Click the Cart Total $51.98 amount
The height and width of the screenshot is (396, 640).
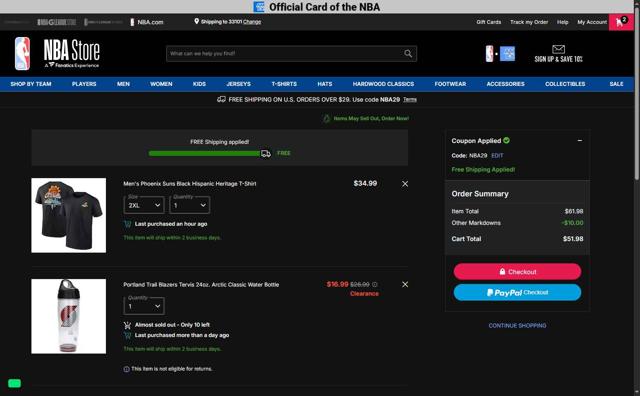tap(573, 239)
